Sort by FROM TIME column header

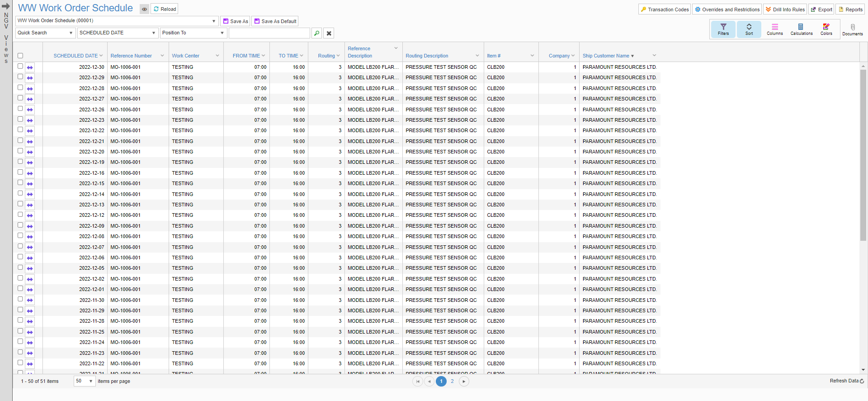[x=246, y=56]
